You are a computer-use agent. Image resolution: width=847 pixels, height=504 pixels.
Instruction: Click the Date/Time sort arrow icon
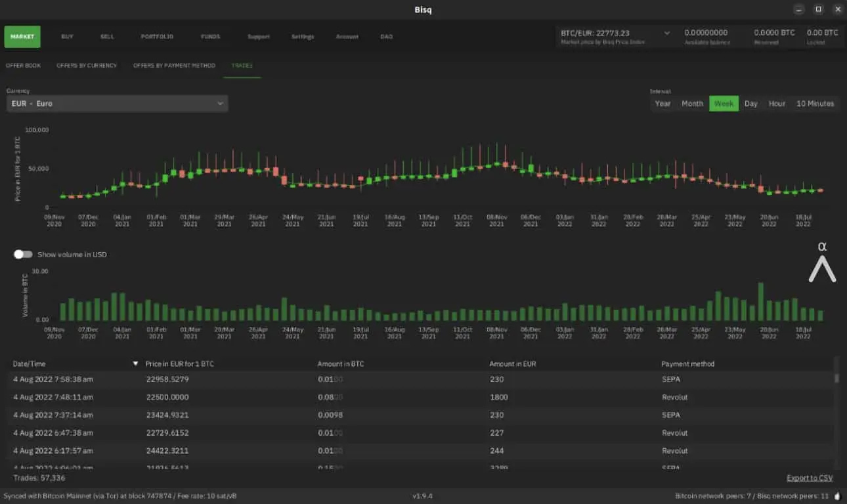pos(136,364)
